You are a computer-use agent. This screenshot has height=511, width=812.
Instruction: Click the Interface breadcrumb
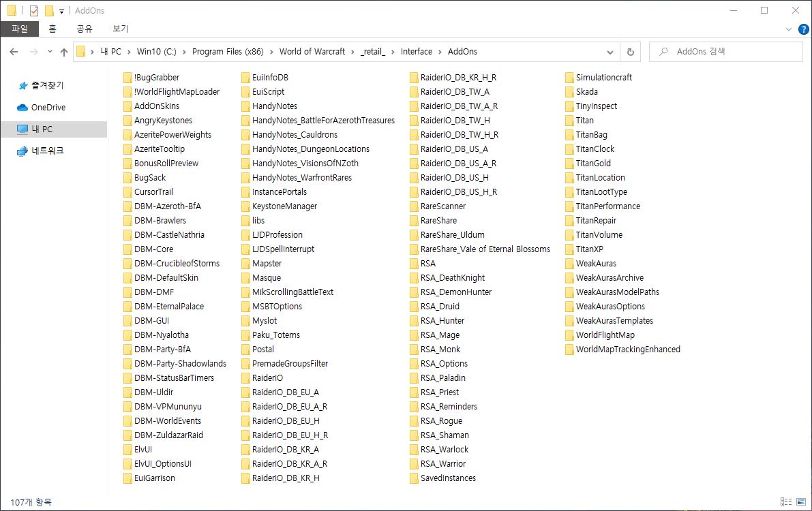[417, 52]
